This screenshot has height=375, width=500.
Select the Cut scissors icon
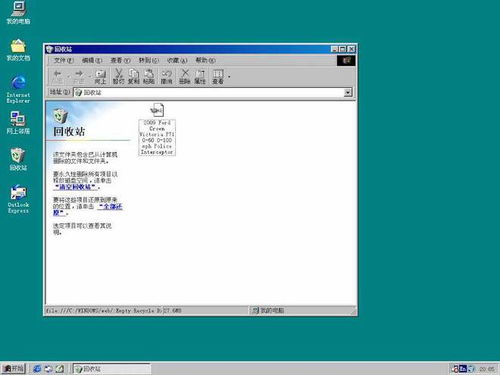(118, 77)
